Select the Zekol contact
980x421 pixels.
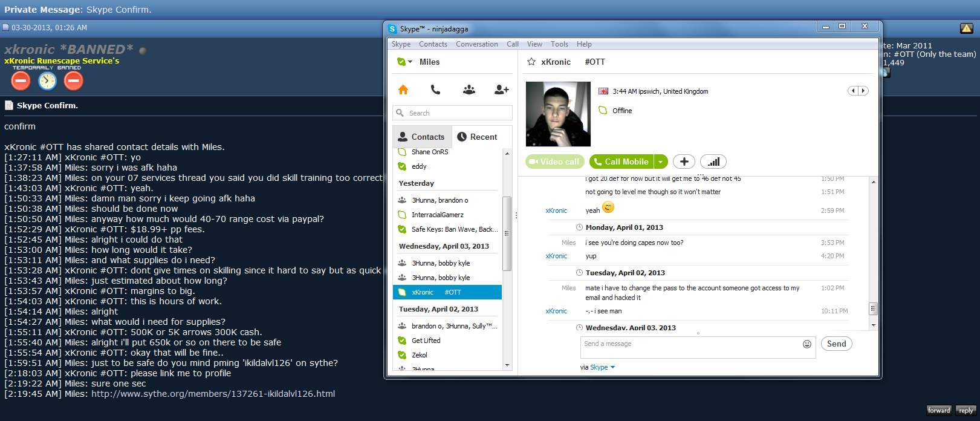click(447, 355)
